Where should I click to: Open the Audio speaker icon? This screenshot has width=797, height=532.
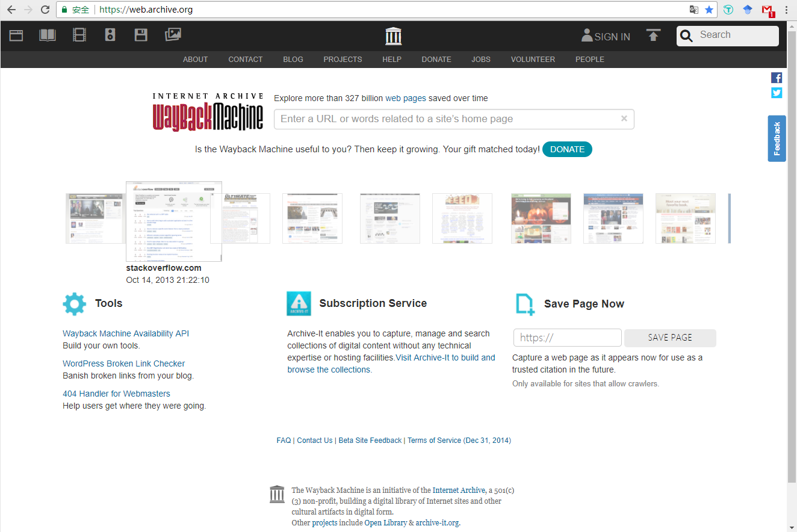click(x=110, y=36)
